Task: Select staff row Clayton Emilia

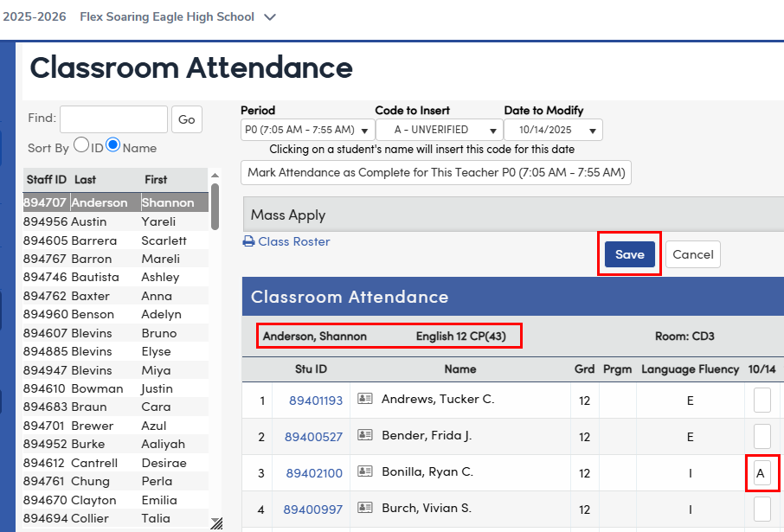Action: (115, 500)
